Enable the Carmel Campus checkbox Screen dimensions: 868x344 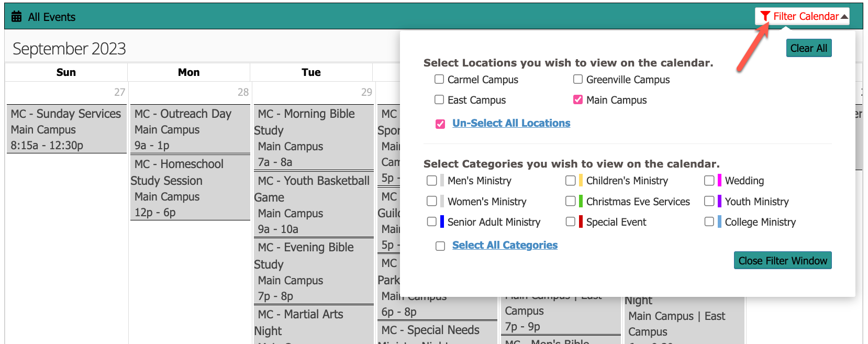(439, 79)
